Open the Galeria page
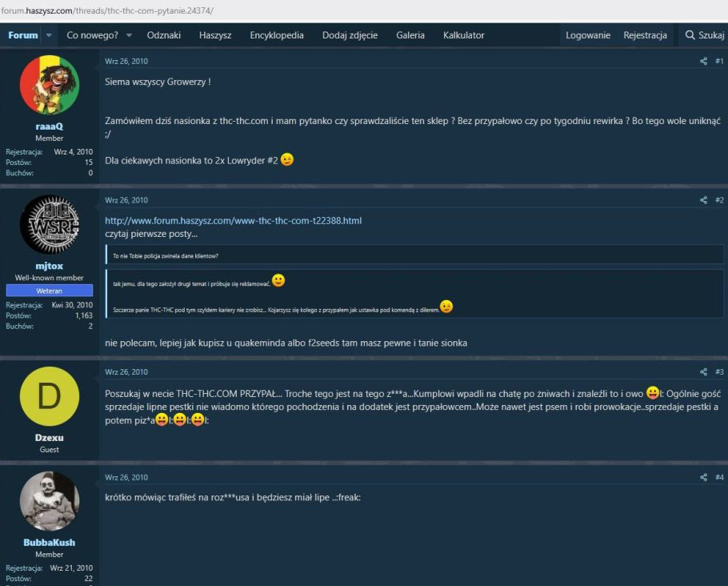Viewport: 728px width, 586px height. (x=410, y=35)
